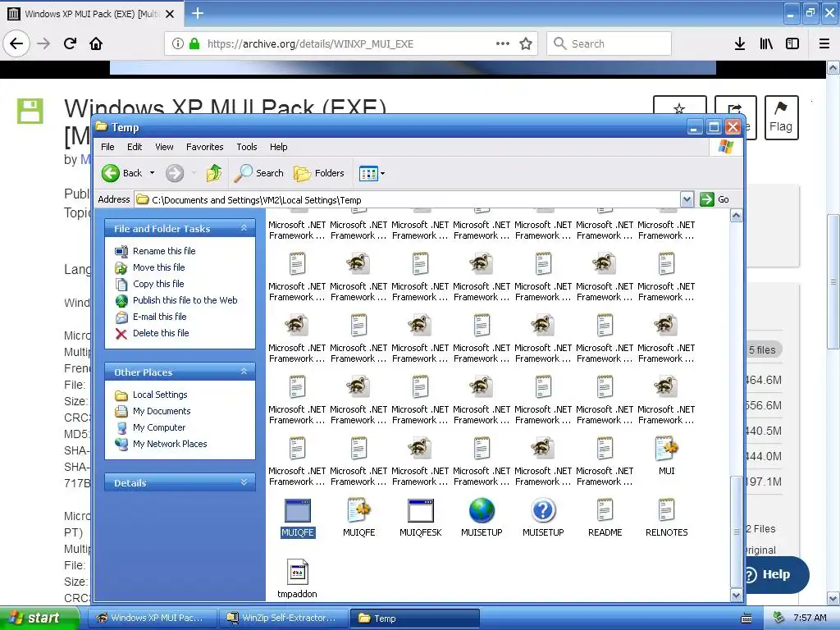Open the browser Downloads arrow icon
This screenshot has height=630, width=840.
pos(740,43)
